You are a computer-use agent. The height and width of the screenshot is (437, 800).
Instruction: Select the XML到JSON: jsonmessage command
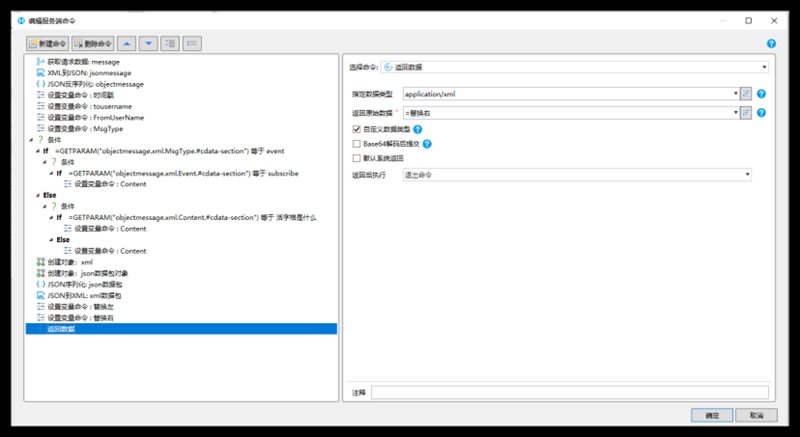pos(89,73)
